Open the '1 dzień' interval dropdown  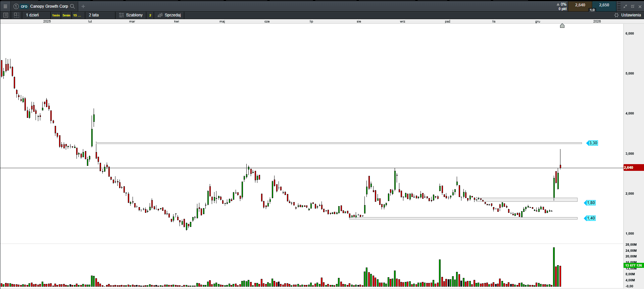pos(33,15)
